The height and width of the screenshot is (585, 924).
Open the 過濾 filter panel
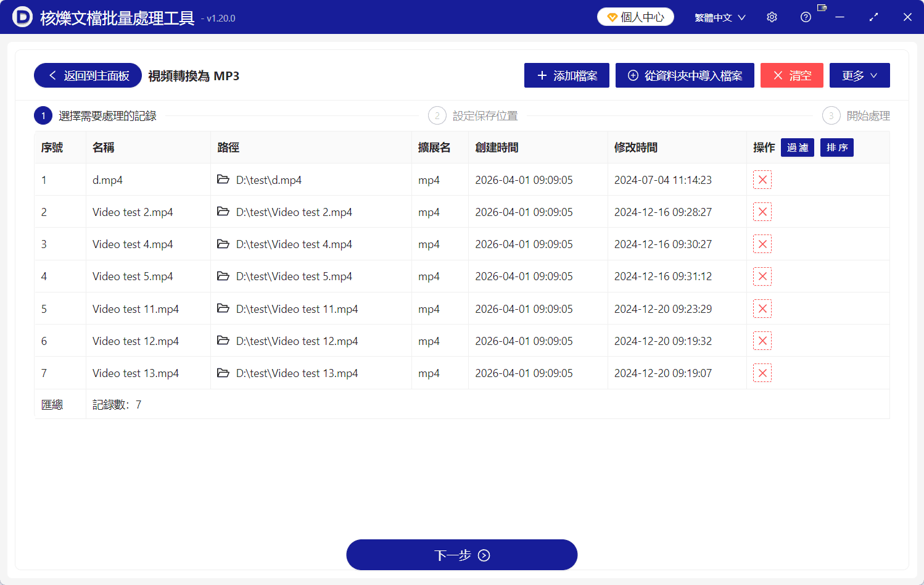[797, 147]
